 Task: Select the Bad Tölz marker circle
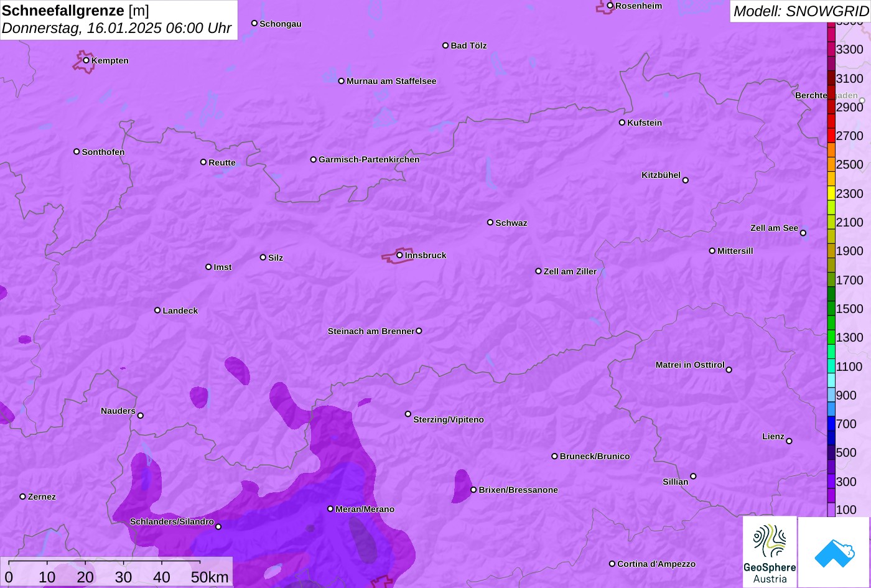(445, 45)
